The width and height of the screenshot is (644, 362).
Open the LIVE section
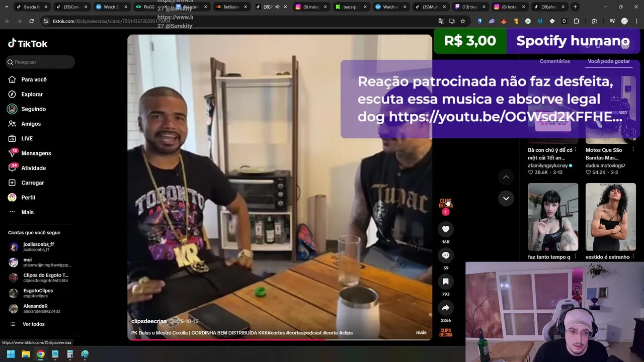coord(27,138)
